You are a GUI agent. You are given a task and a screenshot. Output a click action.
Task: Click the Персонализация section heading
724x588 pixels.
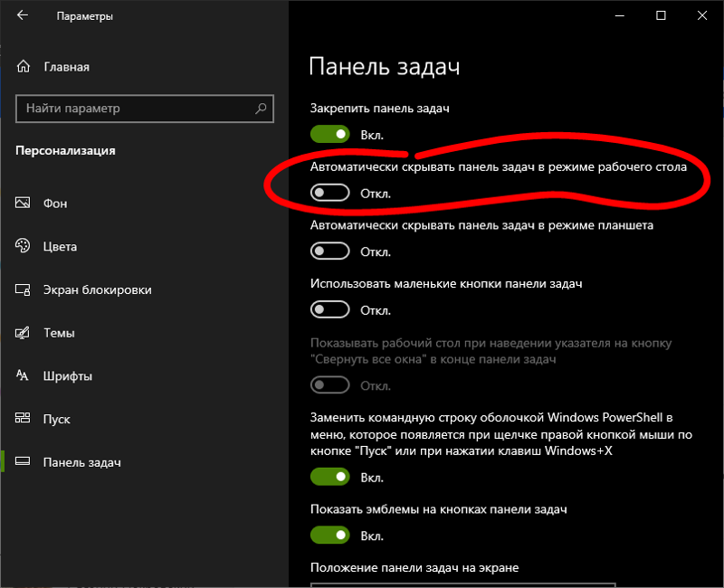[65, 151]
